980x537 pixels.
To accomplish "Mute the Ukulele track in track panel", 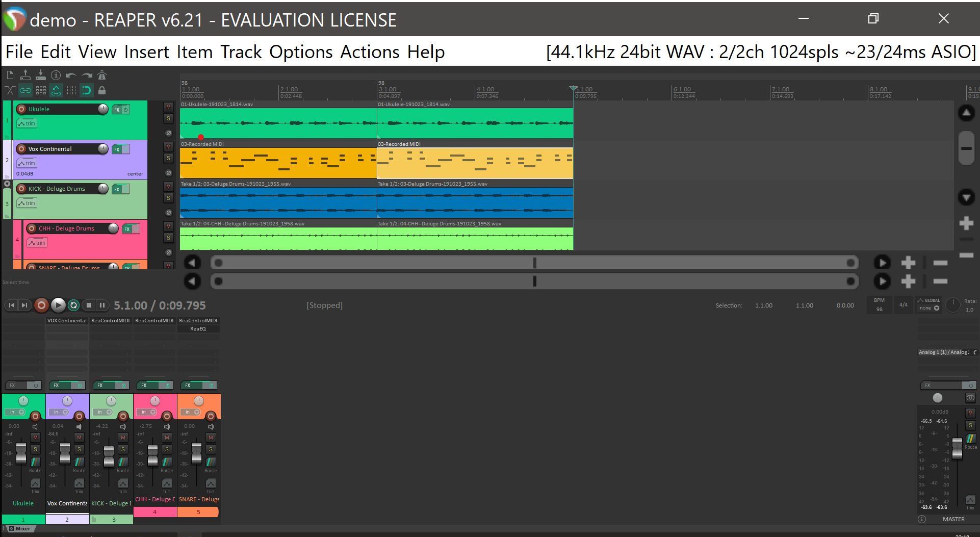I will (168, 107).
